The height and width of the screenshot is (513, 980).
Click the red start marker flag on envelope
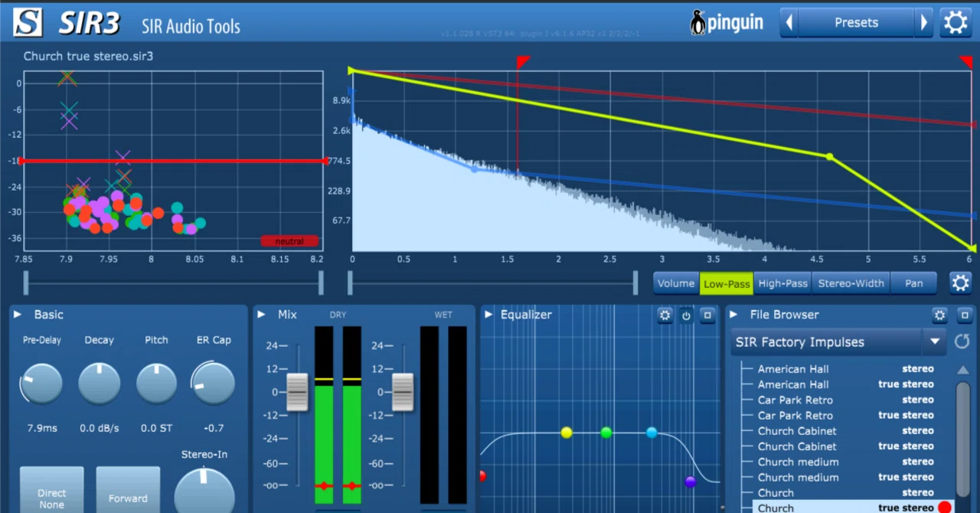click(523, 62)
